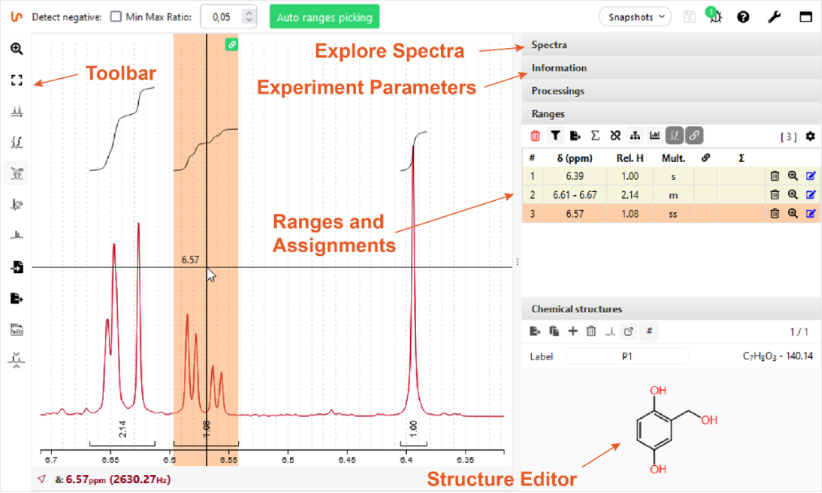The height and width of the screenshot is (493, 822).
Task: Collapse the Chemical structures panel header
Action: pyautogui.click(x=670, y=310)
